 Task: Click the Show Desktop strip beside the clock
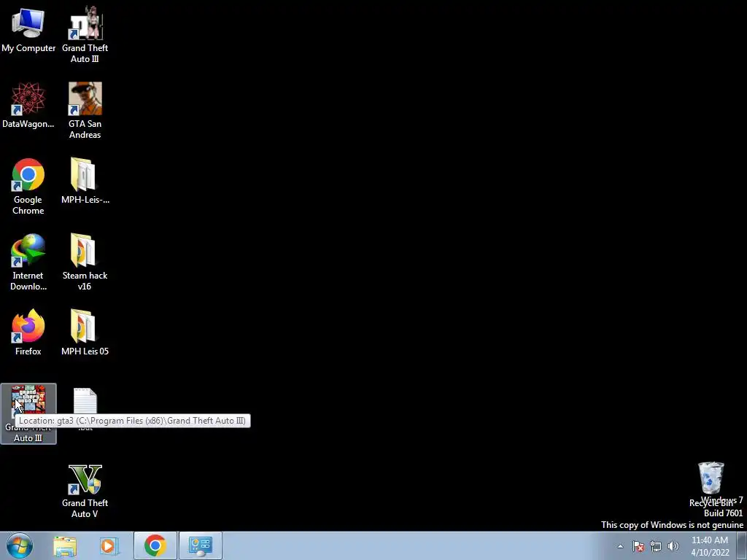tap(742, 545)
